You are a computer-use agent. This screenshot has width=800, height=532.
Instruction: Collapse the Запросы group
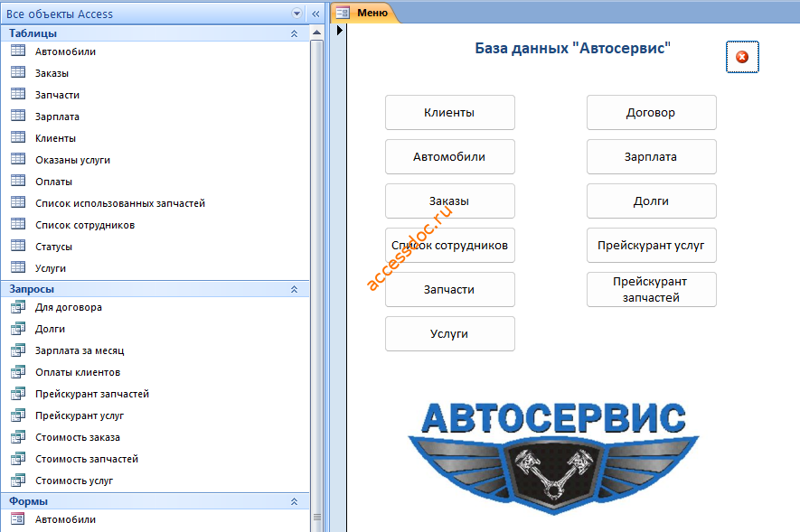(x=295, y=289)
